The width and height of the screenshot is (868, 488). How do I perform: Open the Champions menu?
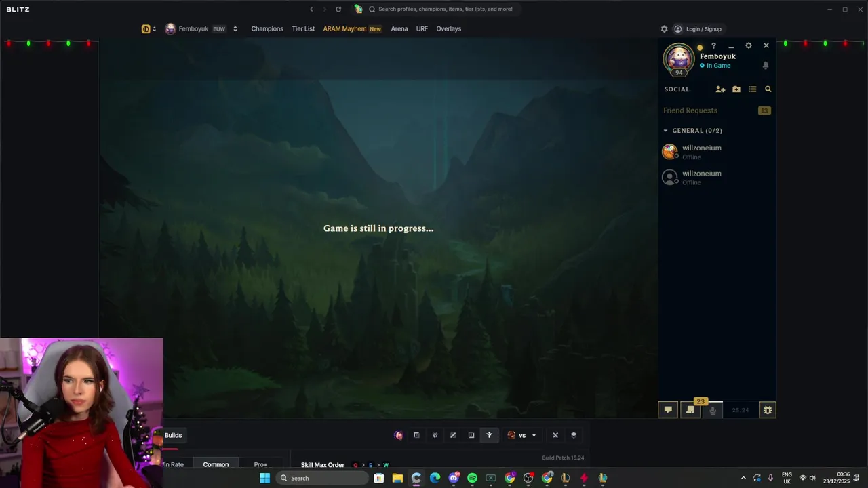coord(267,29)
